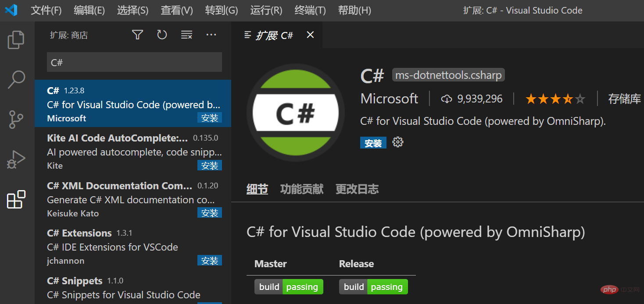644x304 pixels.
Task: Clear the extension search results
Action: 186,34
